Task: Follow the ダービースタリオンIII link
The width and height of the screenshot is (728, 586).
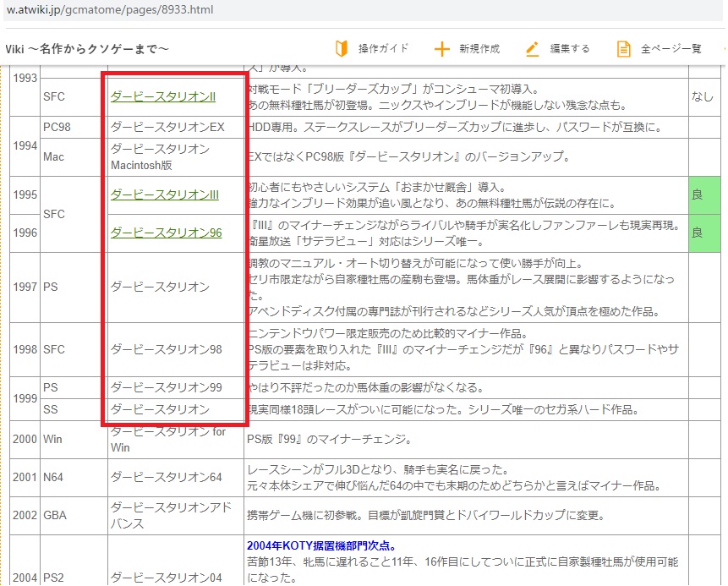Action: point(164,194)
